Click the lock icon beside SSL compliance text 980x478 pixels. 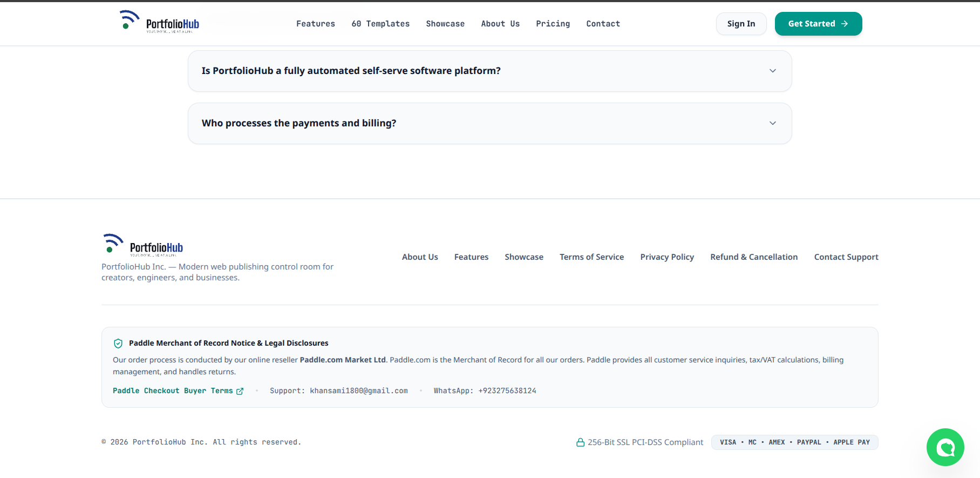click(581, 442)
